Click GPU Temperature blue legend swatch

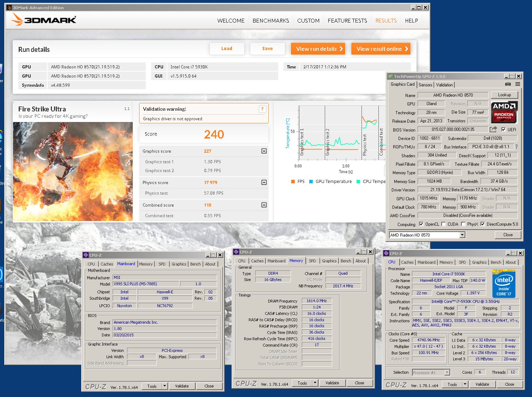click(x=311, y=182)
